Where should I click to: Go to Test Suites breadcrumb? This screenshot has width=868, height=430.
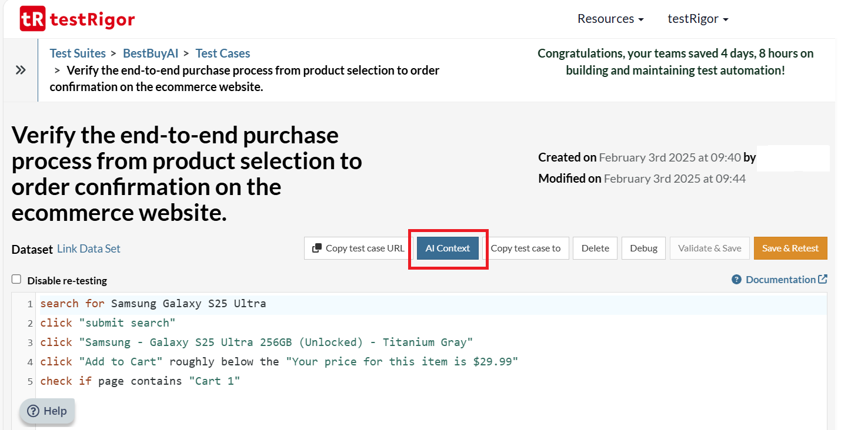tap(78, 53)
